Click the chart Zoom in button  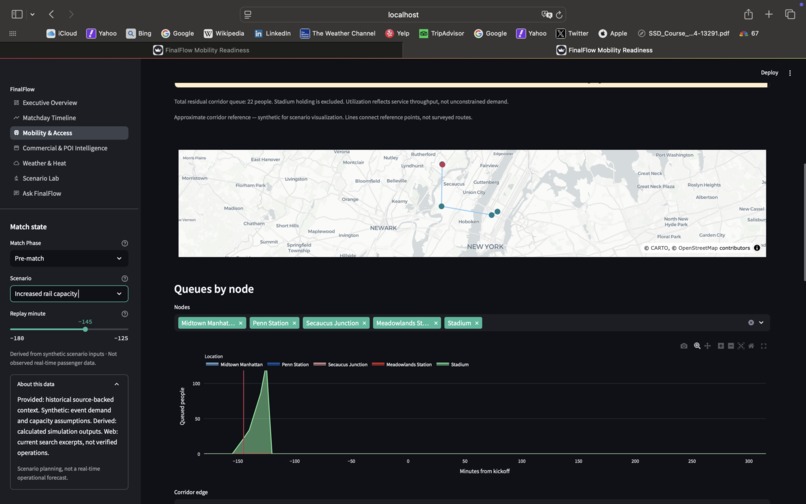[721, 346]
